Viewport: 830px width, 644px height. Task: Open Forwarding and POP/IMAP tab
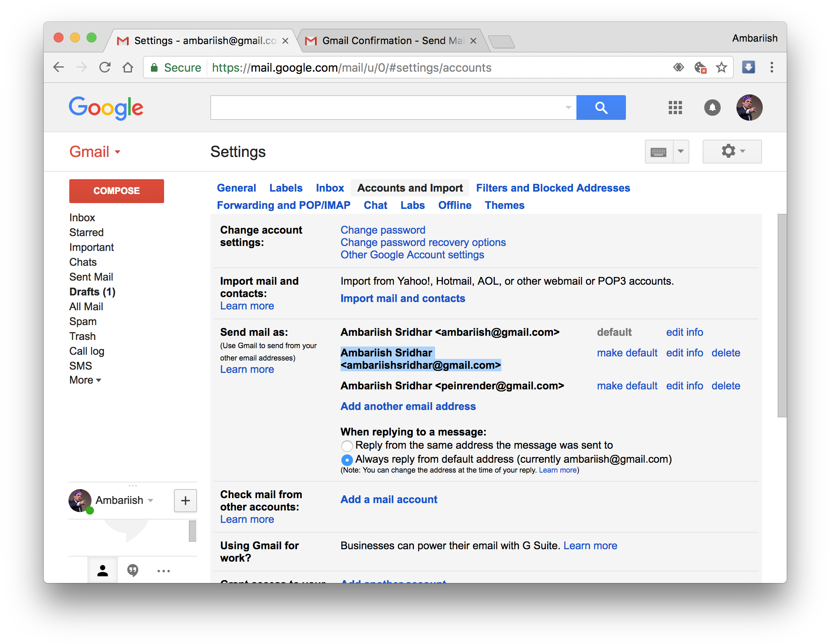pos(283,205)
